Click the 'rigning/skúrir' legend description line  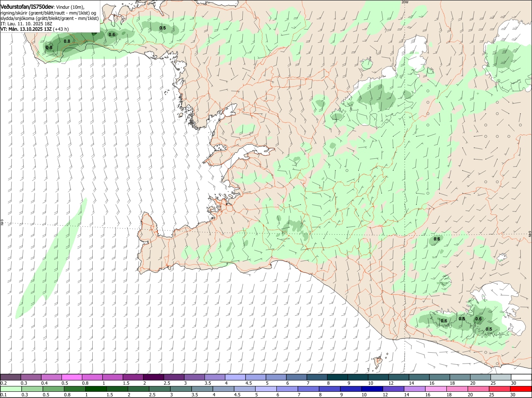48,13
